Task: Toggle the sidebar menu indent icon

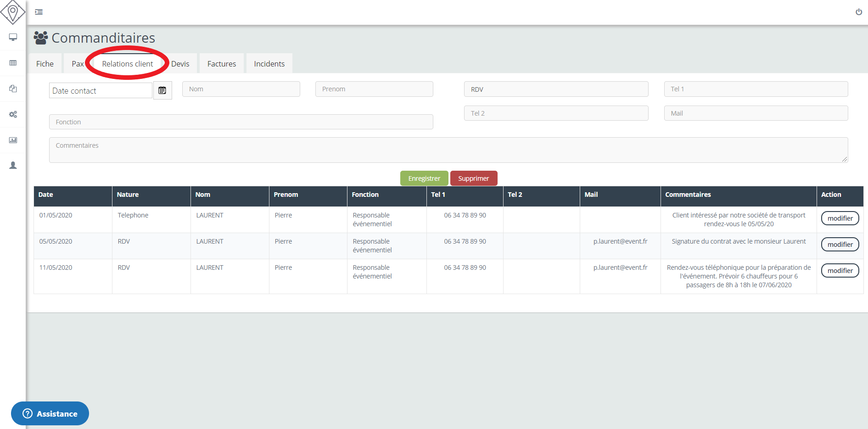Action: click(x=39, y=12)
